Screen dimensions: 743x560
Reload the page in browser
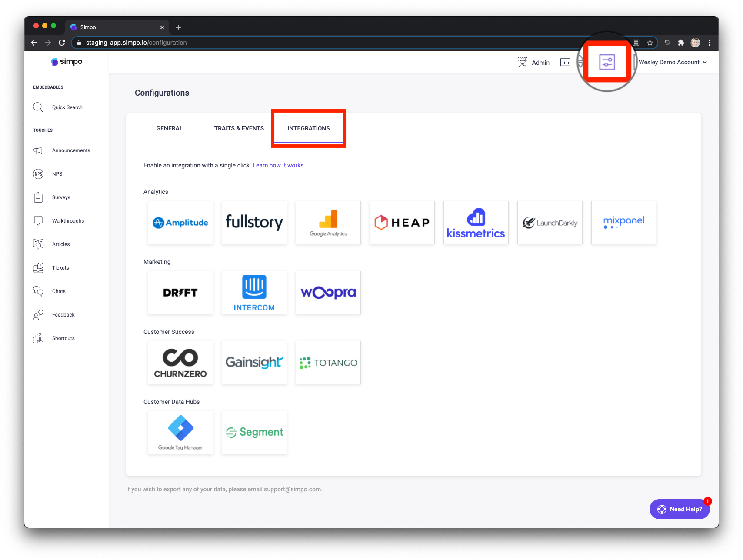tap(62, 43)
